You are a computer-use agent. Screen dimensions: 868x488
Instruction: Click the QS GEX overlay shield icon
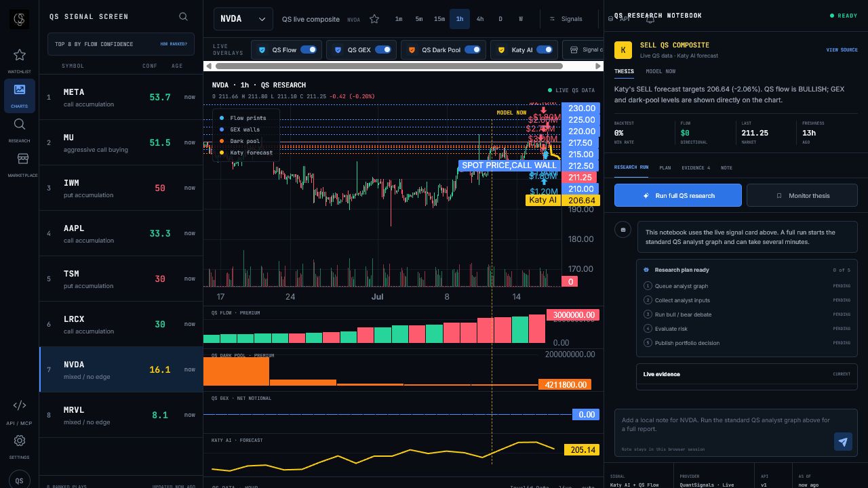tap(338, 49)
